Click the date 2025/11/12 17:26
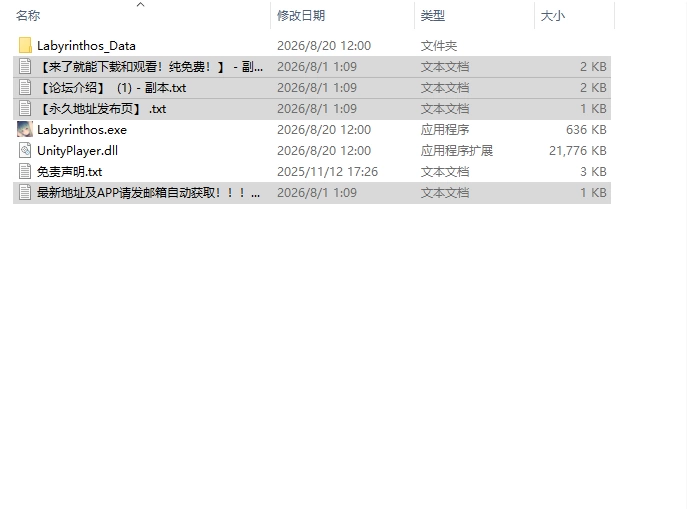 (327, 172)
